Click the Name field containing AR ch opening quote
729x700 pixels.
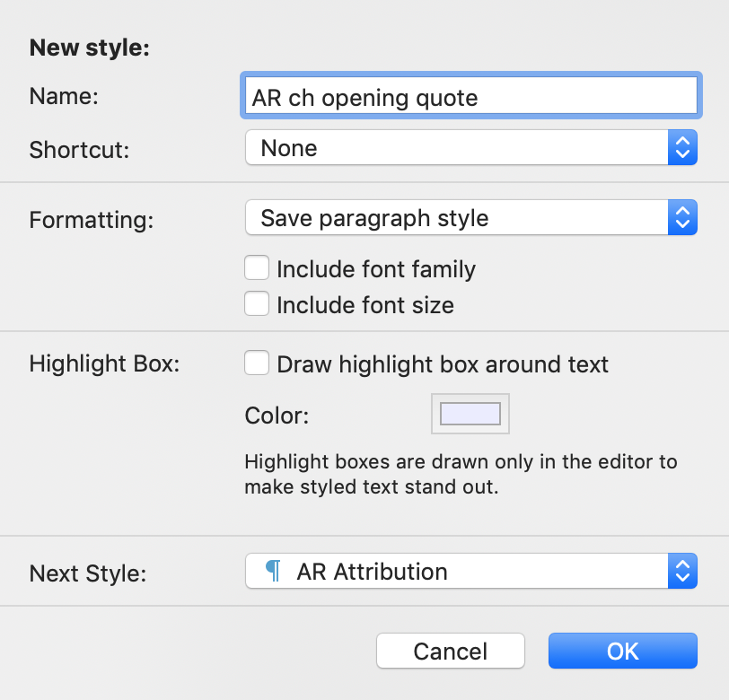coord(471,96)
